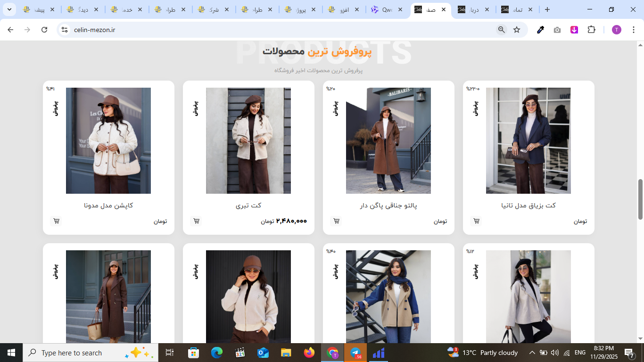Viewport: 644px width, 362px height.
Task: Click cart icon under پالتو جناقی پاگن دار
Action: pyautogui.click(x=337, y=221)
